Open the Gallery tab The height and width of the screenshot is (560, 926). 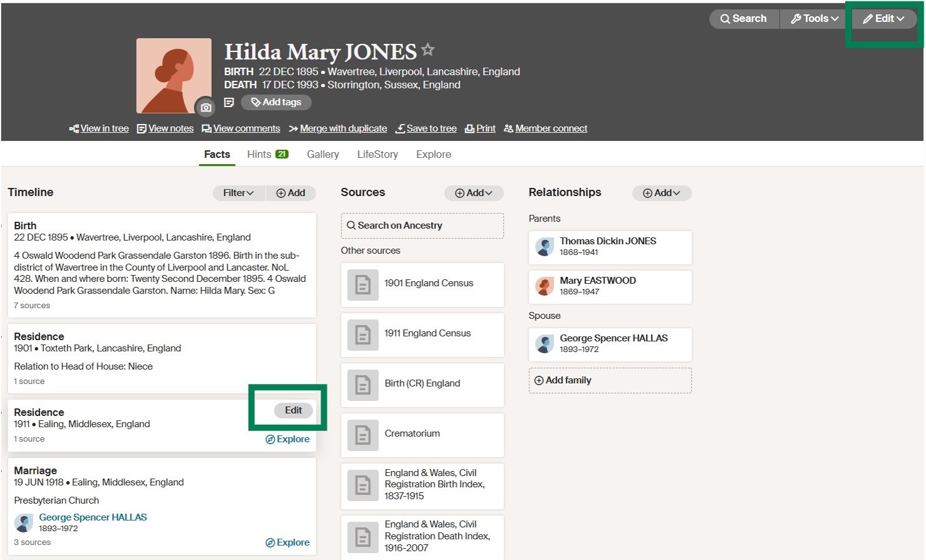point(323,154)
